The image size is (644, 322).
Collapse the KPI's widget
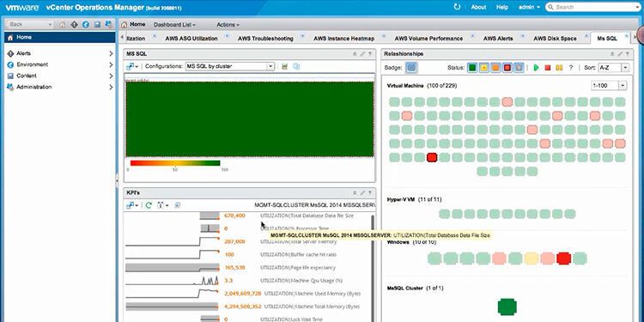(355, 192)
